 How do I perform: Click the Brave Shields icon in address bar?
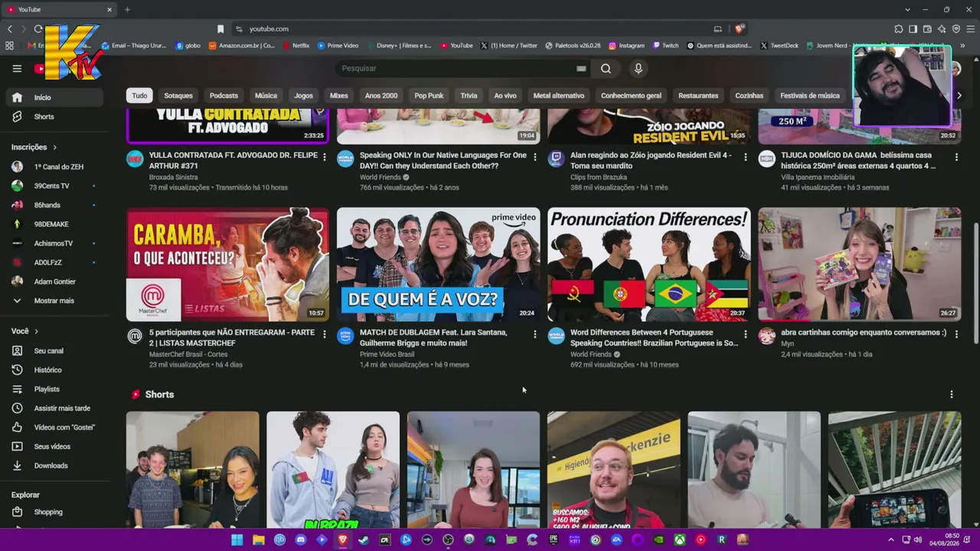(x=739, y=29)
